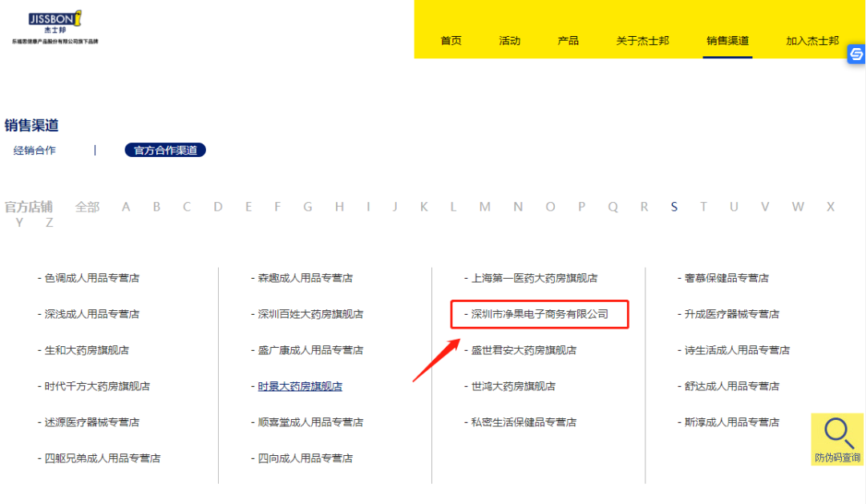Visit 奢慕保健品专营店 store link
Screen dimensions: 866x504
click(x=726, y=278)
